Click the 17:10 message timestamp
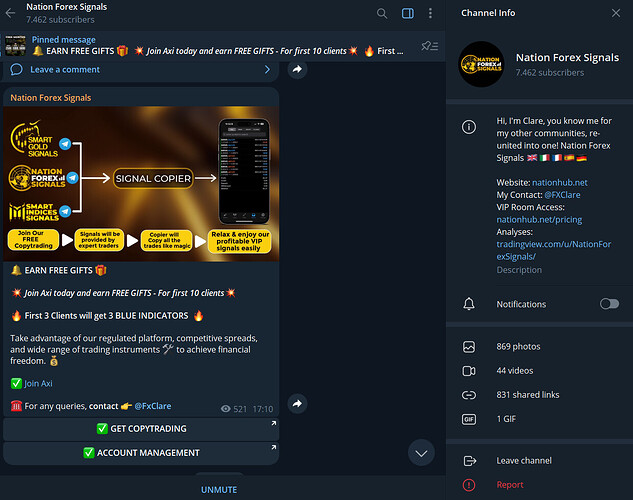 263,409
